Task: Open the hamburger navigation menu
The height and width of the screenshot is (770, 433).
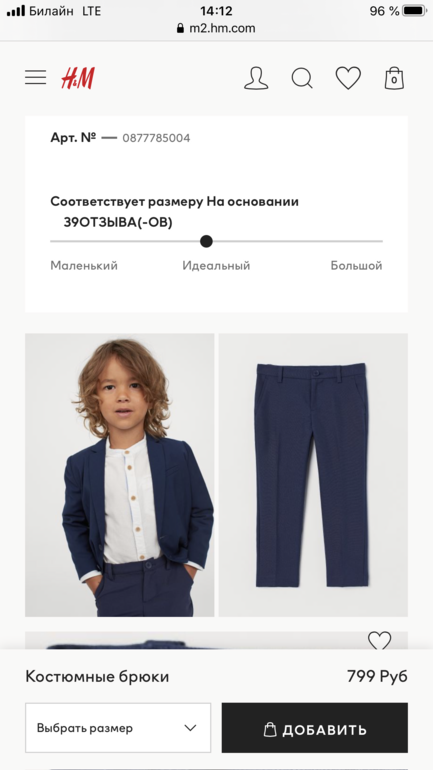Action: 36,78
